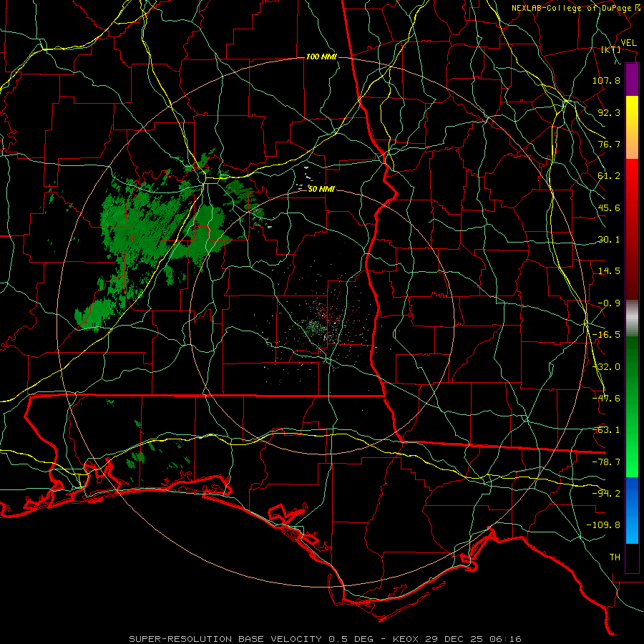
Task: Click the TH label on the legend
Action: coord(615,557)
